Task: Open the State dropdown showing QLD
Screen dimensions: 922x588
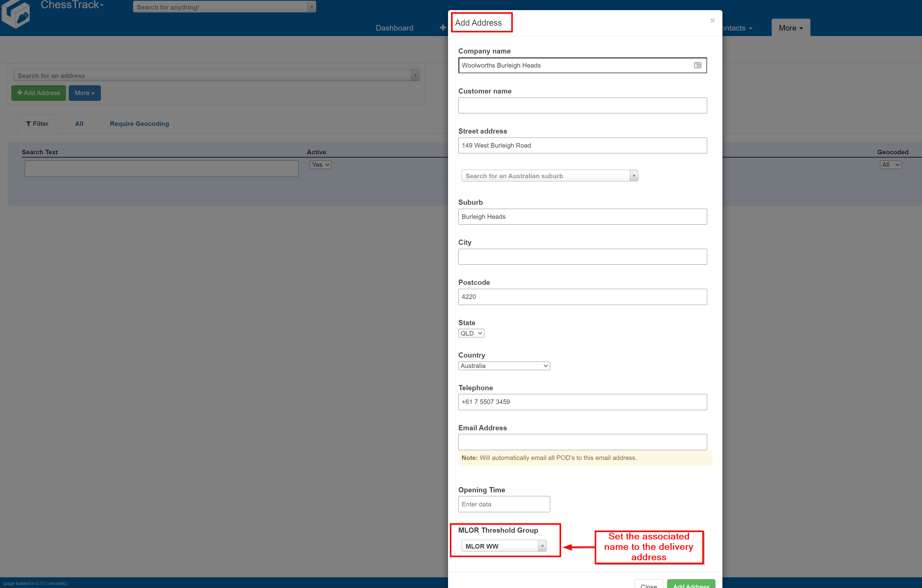Action: [x=471, y=333]
